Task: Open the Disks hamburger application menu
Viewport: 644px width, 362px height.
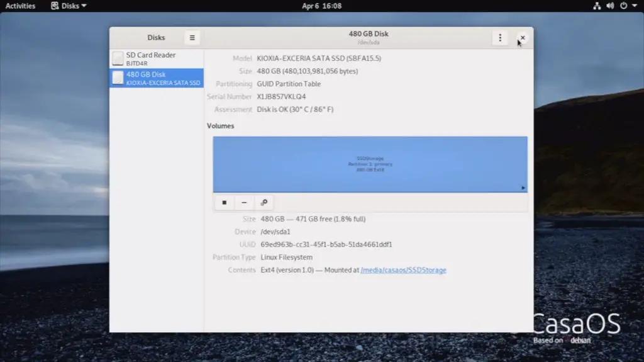Action: (192, 38)
